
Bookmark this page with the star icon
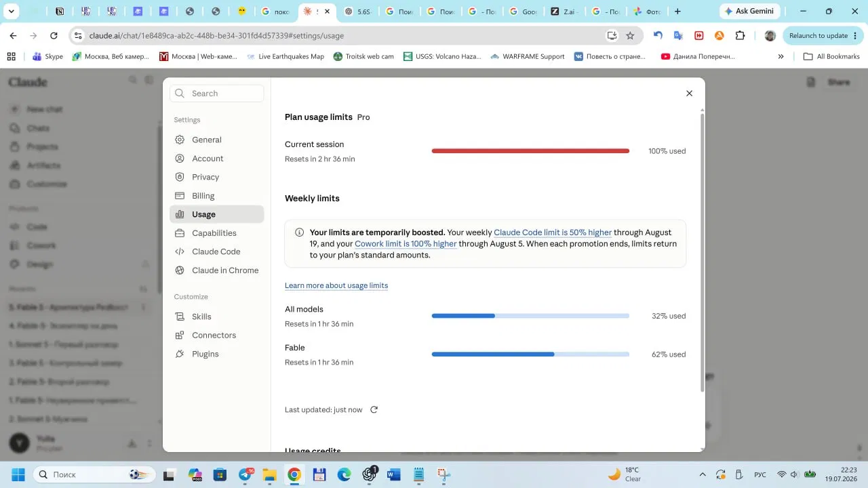coord(630,36)
